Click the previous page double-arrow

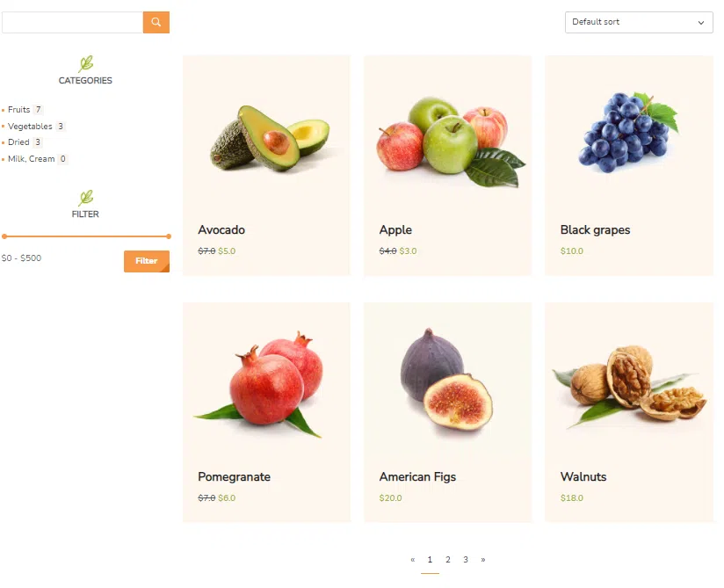click(x=413, y=559)
